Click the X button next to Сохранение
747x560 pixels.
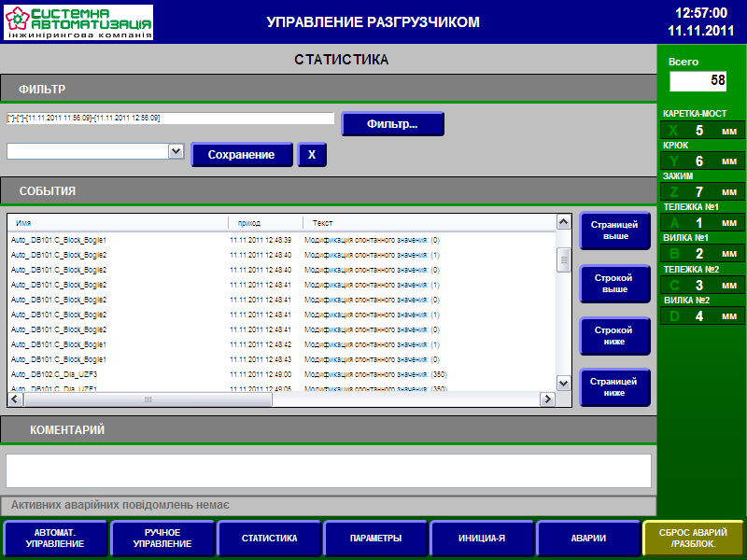click(312, 155)
